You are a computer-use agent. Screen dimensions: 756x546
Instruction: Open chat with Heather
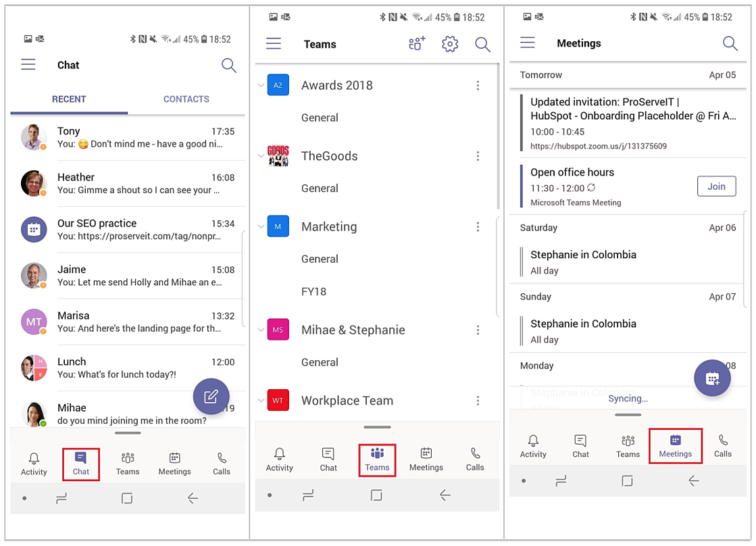[x=128, y=183]
